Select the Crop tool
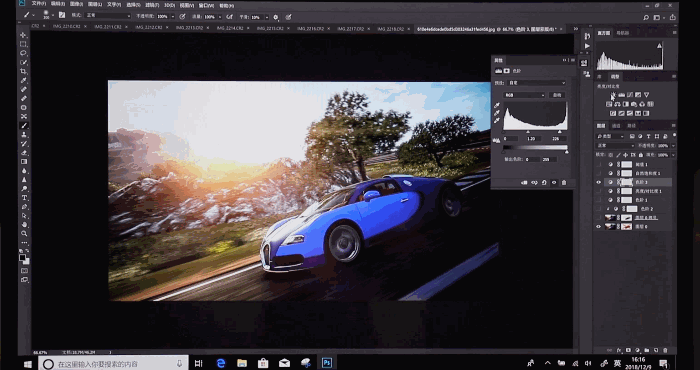 (x=23, y=71)
